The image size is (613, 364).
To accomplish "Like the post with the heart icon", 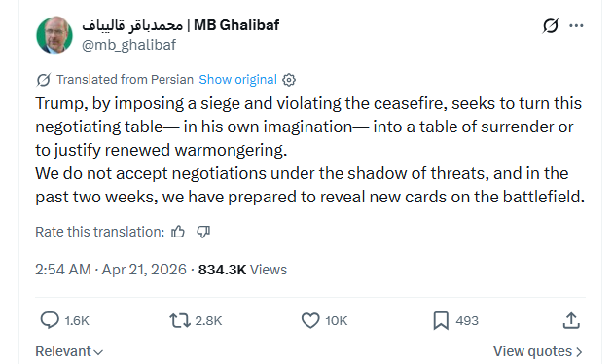I will pyautogui.click(x=310, y=320).
